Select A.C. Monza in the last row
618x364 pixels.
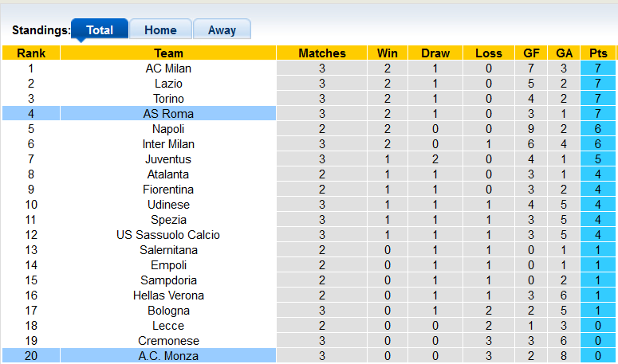click(168, 356)
